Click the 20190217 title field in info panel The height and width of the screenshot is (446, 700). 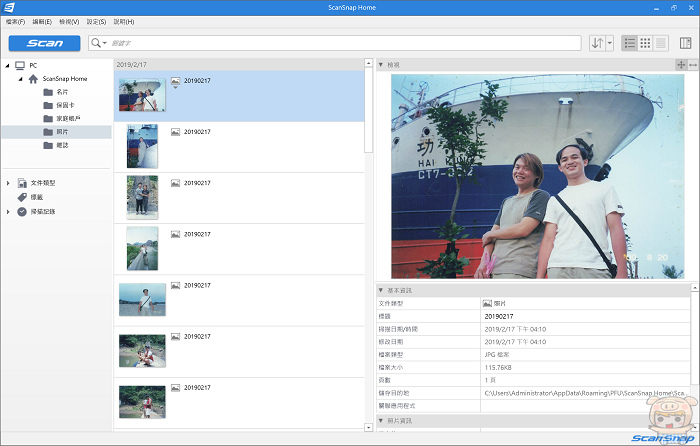click(585, 317)
